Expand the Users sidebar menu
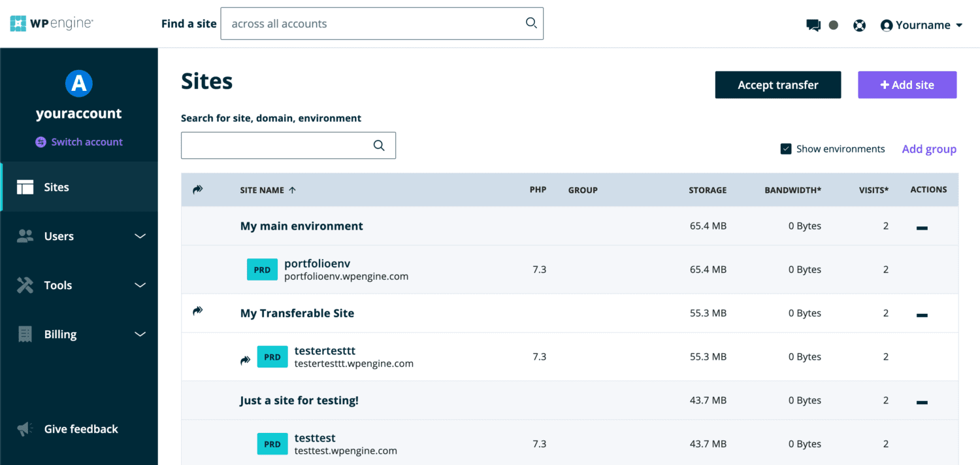This screenshot has height=465, width=980. click(x=59, y=236)
